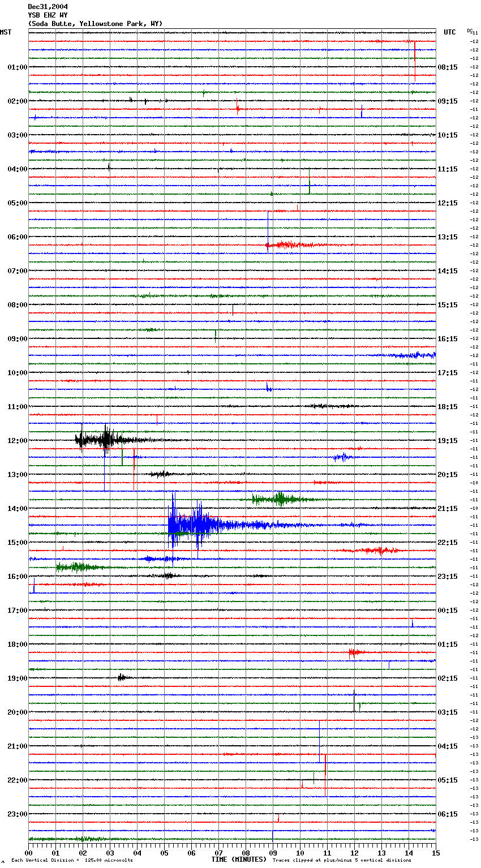The image size is (481, 868).
Task: Click minute 11 on the bottom axis
Action: [x=328, y=853]
